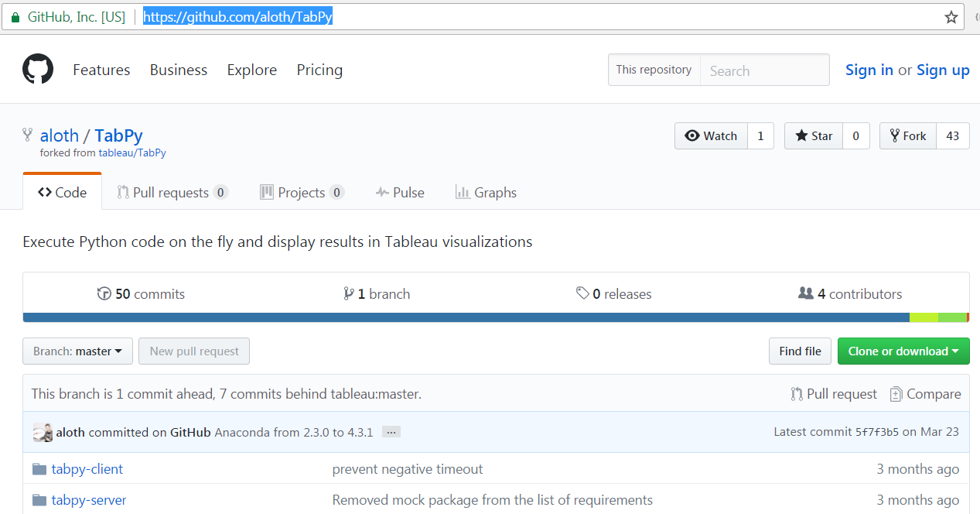Click '3 months ago' in tabpy-server row
The image size is (980, 514).
click(918, 500)
